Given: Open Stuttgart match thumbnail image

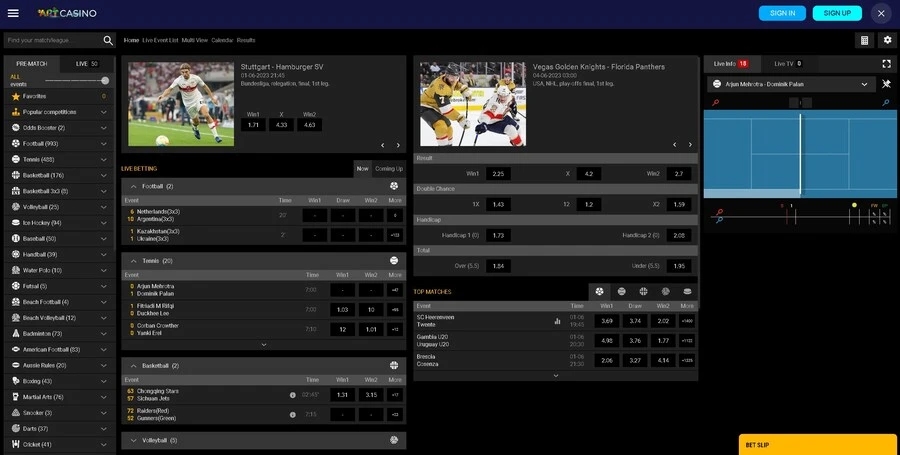Looking at the screenshot, I should 181,104.
